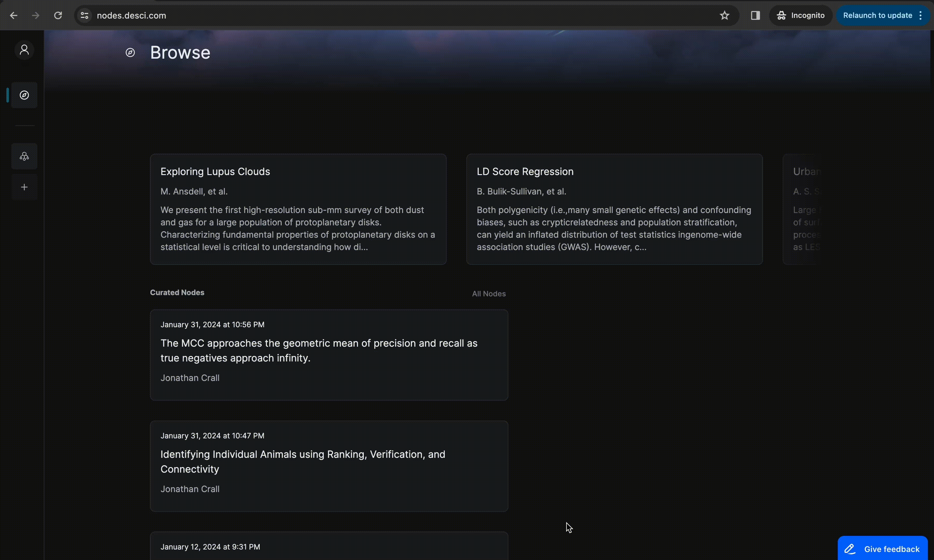
Task: Reload the page with refresh icon
Action: pyautogui.click(x=58, y=16)
